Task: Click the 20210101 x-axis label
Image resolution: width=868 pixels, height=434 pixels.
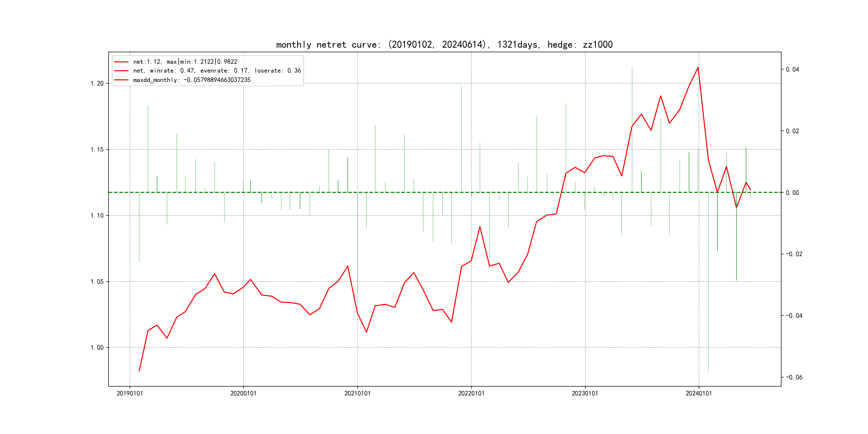Action: 357,393
